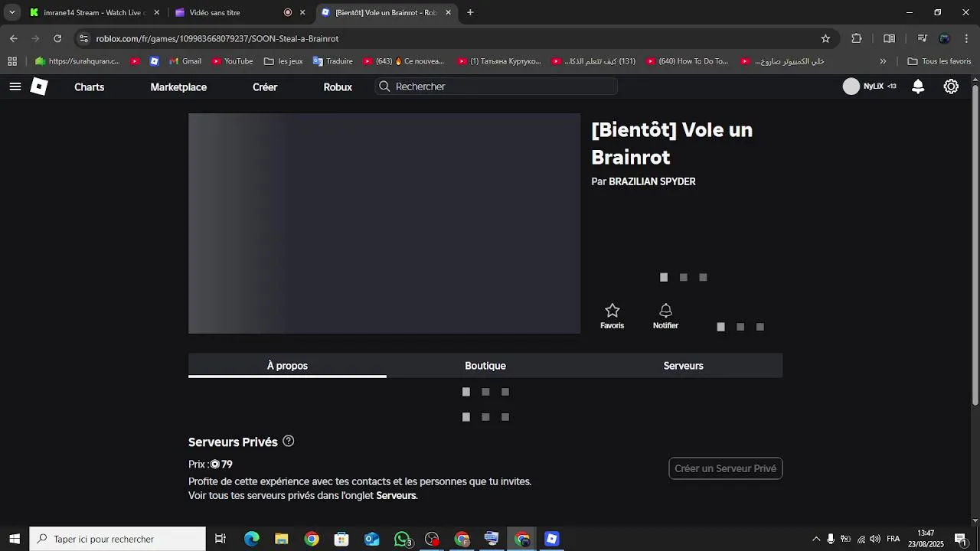Viewport: 980px width, 551px height.
Task: Select the Boutique tab
Action: click(485, 365)
